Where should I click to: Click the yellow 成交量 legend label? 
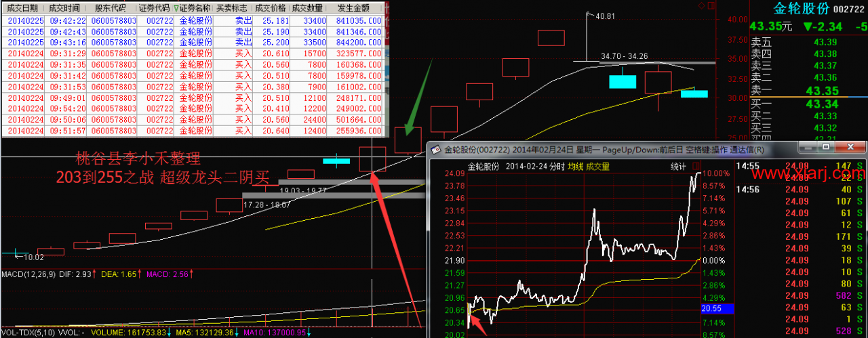pyautogui.click(x=597, y=165)
